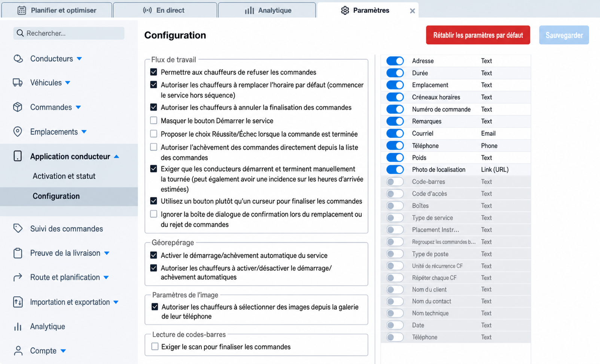
Task: Check Exiger le scan pour finaliser les commandes
Action: tap(155, 346)
